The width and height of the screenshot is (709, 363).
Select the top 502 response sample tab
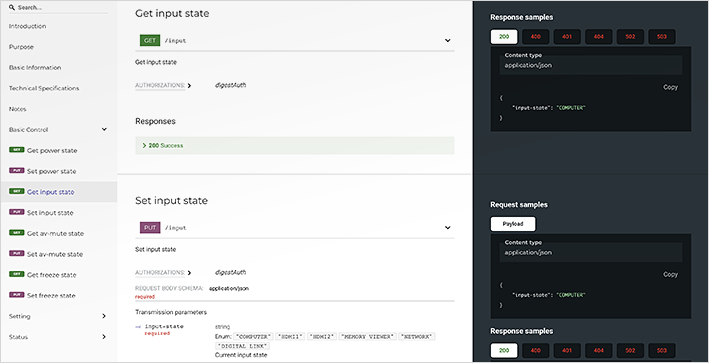[x=630, y=37]
